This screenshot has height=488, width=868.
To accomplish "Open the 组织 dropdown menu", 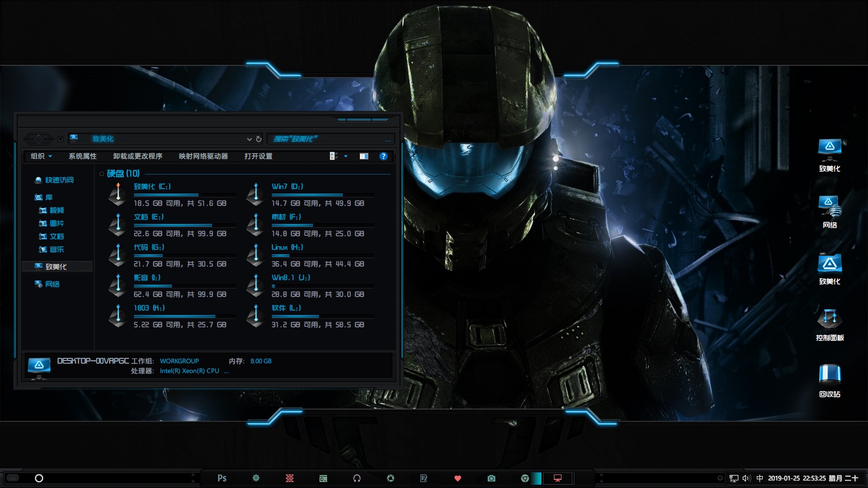I will click(x=41, y=156).
